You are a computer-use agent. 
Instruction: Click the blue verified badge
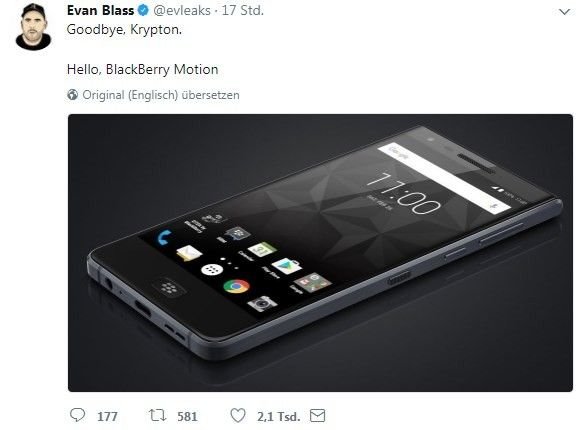click(143, 11)
